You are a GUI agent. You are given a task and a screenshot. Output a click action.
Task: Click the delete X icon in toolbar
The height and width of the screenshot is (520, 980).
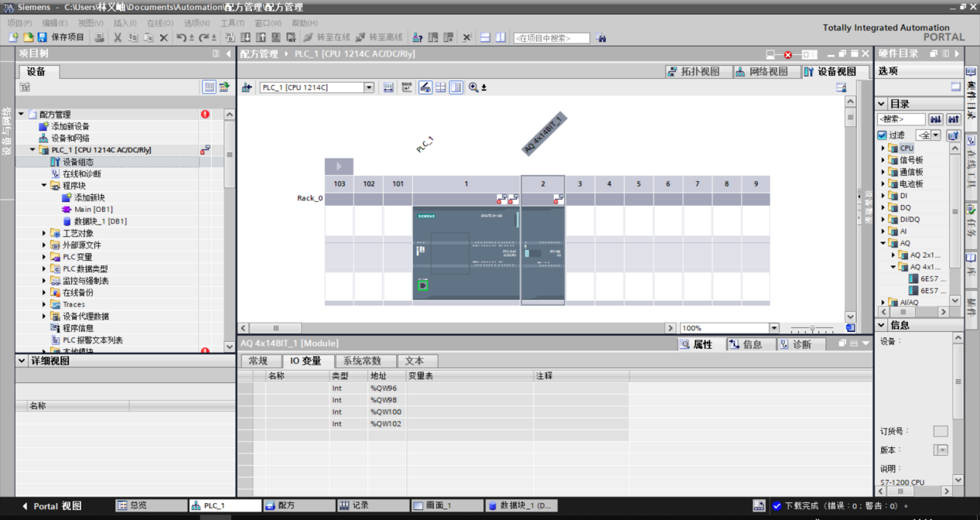(x=163, y=37)
